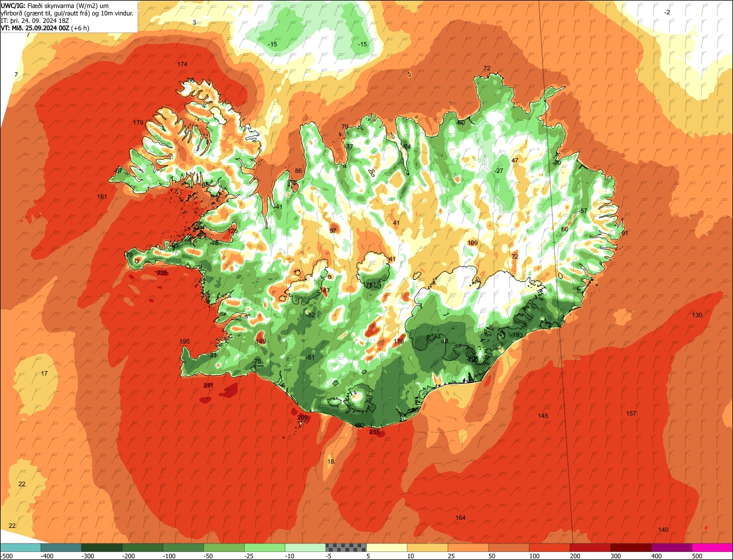Click the 'IT: þri. 24. 09. 2024 18Z' line
733x560 pixels.
point(35,20)
